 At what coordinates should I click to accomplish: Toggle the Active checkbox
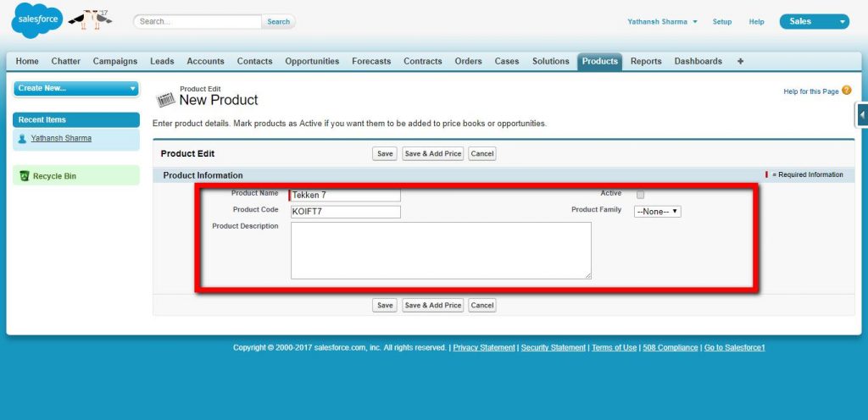[641, 195]
